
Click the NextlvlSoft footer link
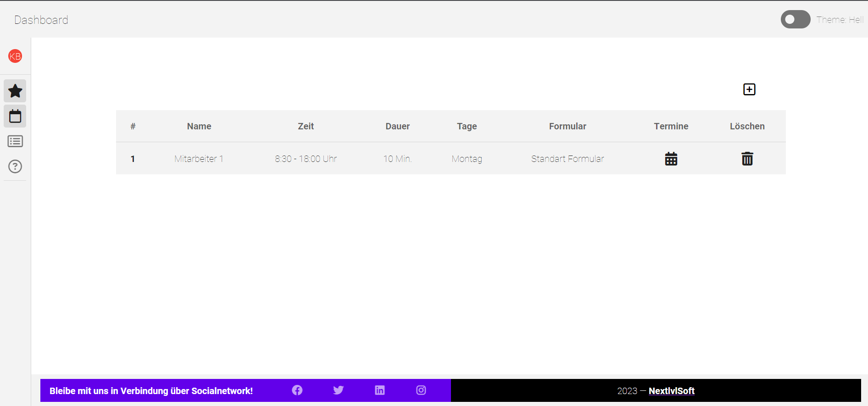pyautogui.click(x=671, y=391)
